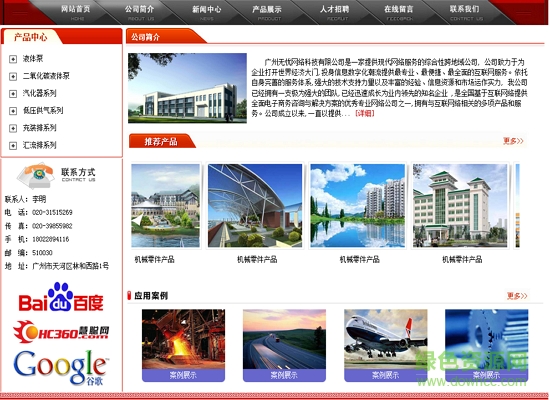Open the 网站首页 home menu item
Viewport: 550px width, 400px height.
click(x=75, y=13)
